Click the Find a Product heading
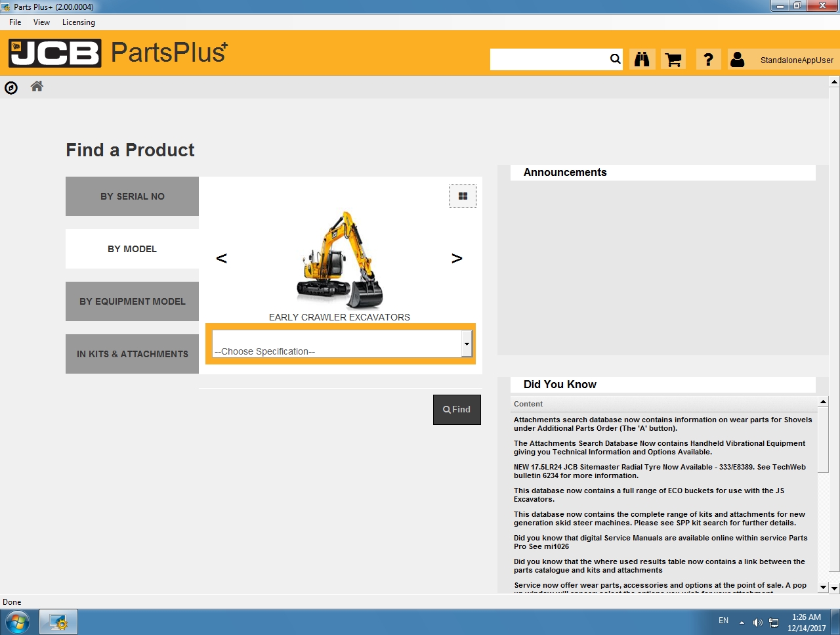The height and width of the screenshot is (635, 840). [x=130, y=150]
